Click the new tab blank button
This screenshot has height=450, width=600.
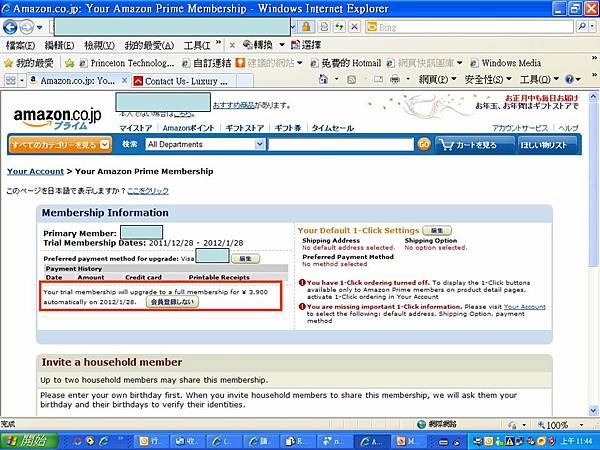click(245, 81)
